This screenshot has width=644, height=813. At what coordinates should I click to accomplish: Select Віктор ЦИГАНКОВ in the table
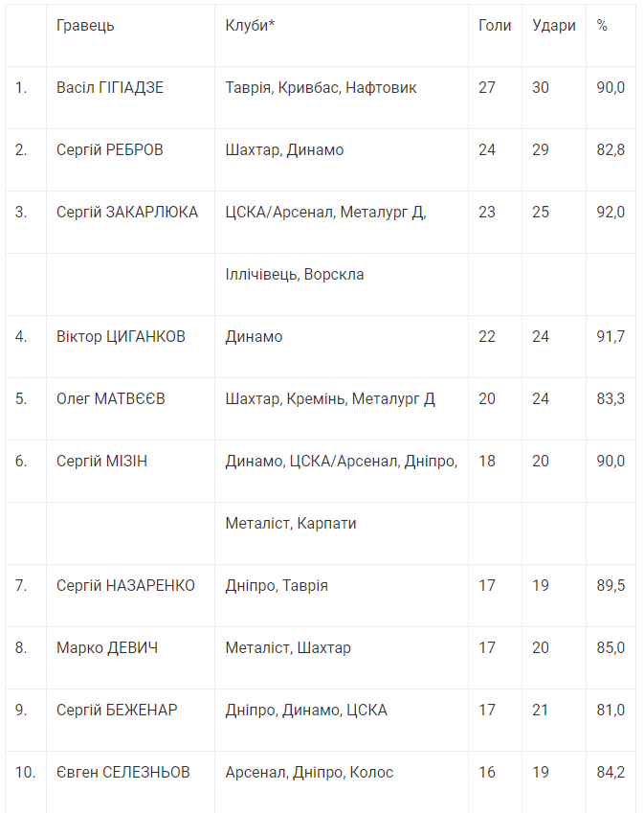click(x=121, y=337)
